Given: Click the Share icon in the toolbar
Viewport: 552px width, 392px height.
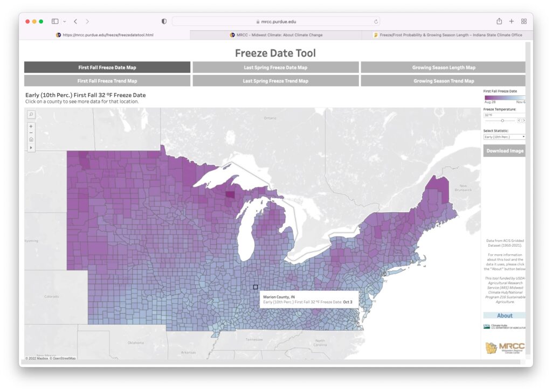Looking at the screenshot, I should click(x=498, y=21).
